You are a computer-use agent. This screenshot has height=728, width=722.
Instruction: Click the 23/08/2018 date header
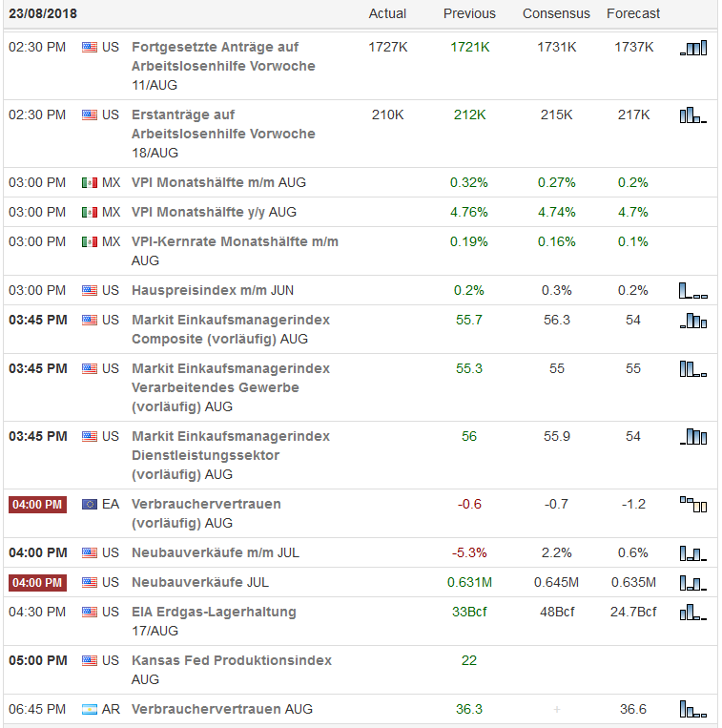pos(43,13)
